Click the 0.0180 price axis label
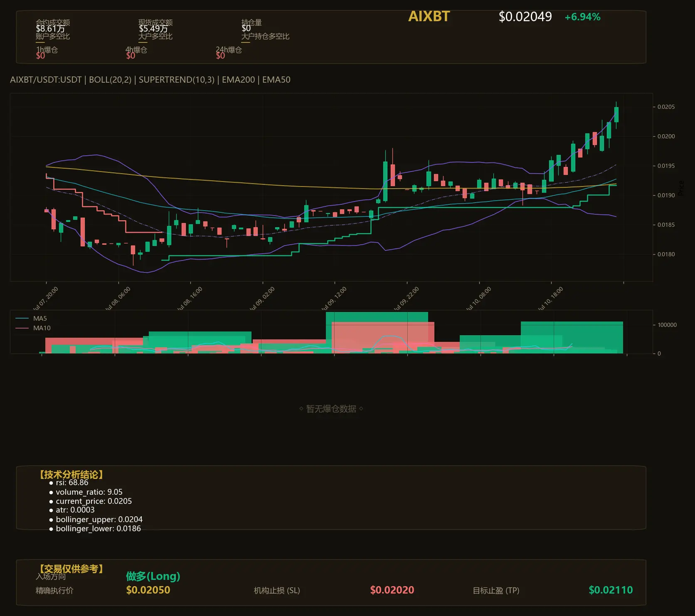Viewport: 695px width, 616px height. tap(666, 254)
